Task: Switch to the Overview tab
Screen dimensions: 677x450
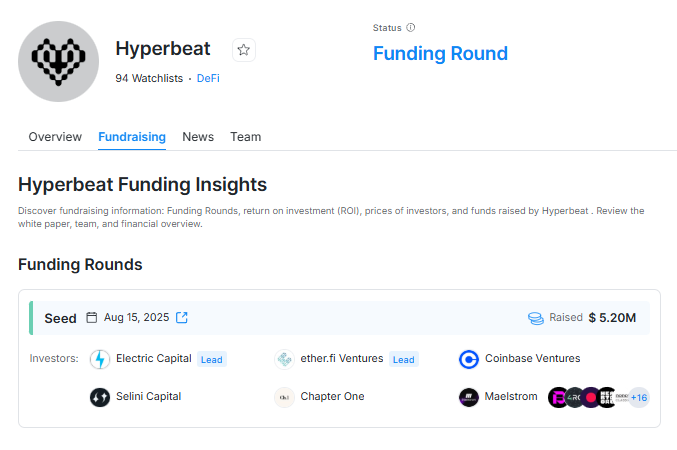Action: 55,137
